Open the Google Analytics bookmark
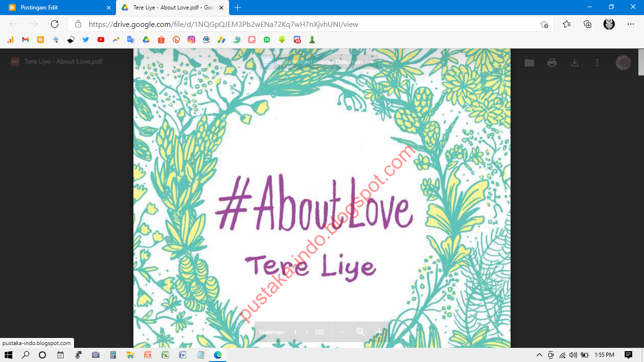 pos(10,40)
